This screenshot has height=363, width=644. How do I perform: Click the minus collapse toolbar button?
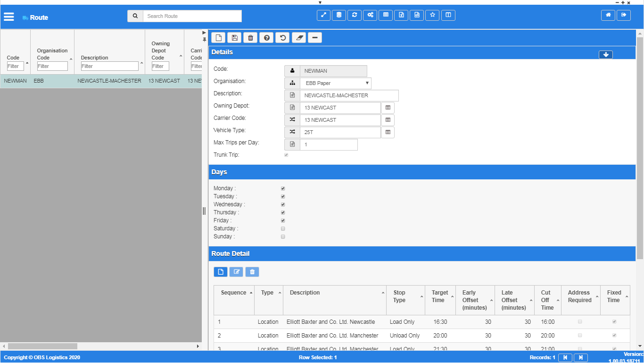(x=315, y=38)
